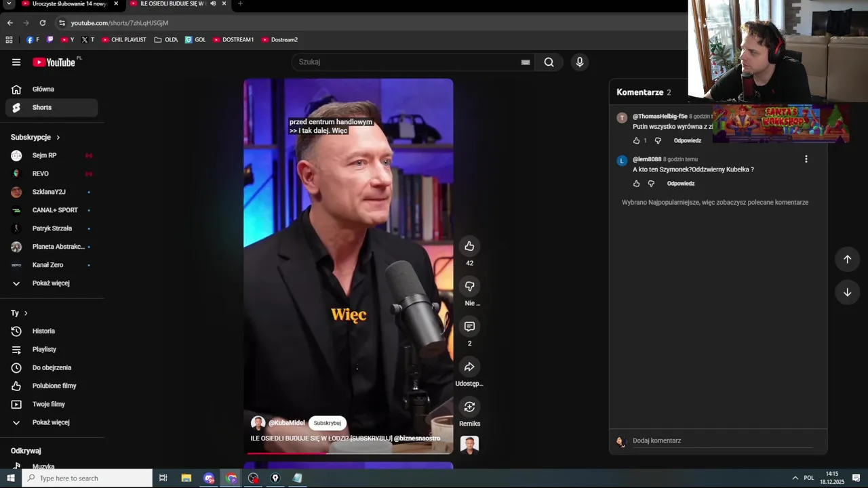The image size is (868, 488).
Task: Open the Patryk Strzała subscription channel
Action: pos(52,229)
